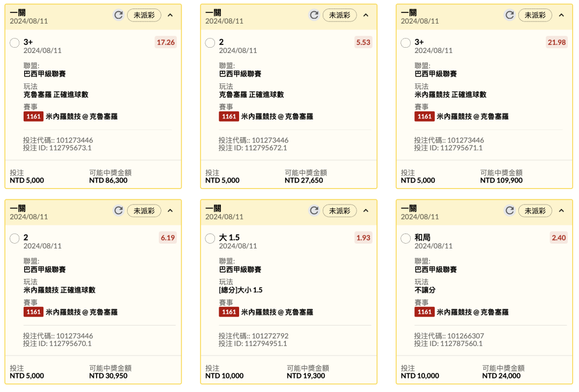
Task: Click 1161 match badge in 和局 card
Action: point(424,312)
